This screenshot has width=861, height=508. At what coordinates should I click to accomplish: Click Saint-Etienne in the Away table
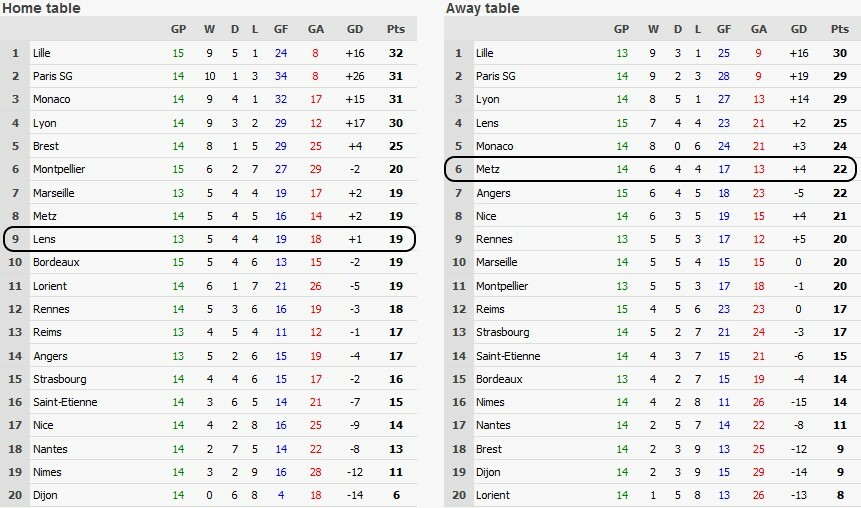tap(508, 355)
